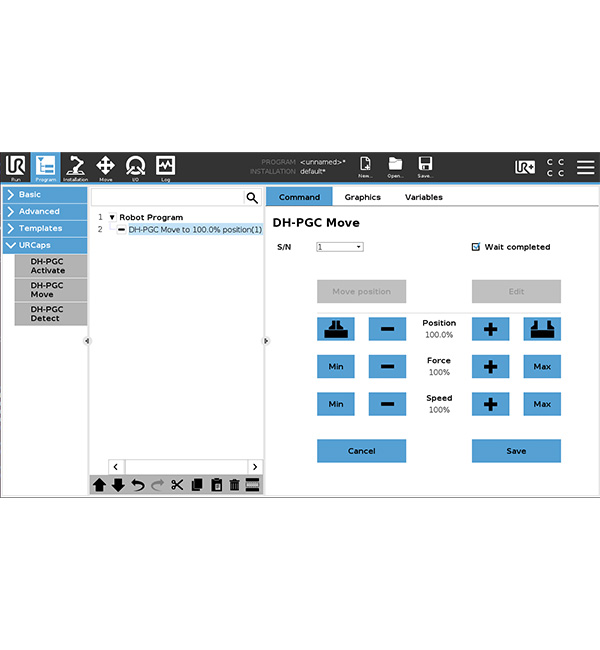
Task: Select the Program tab icon
Action: [45, 167]
